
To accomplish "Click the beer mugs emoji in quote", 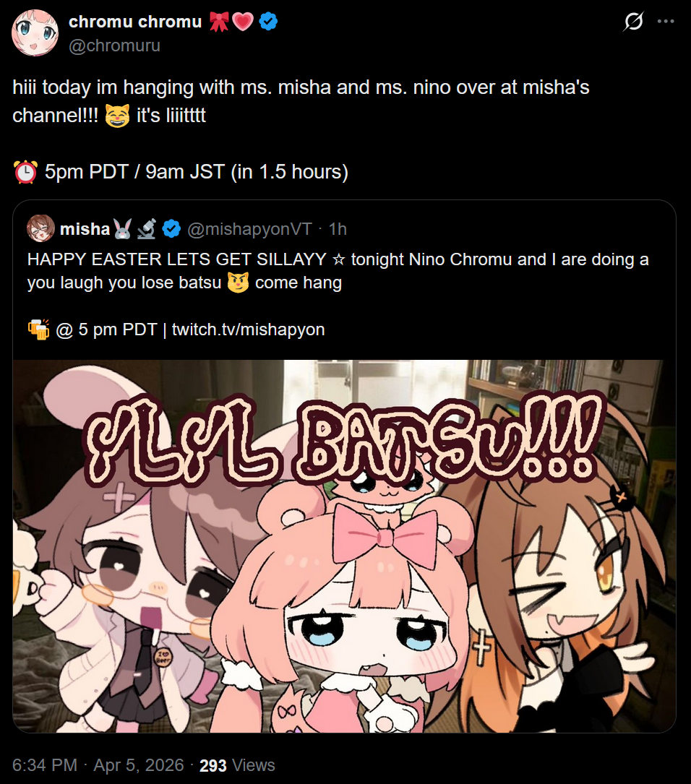I will pos(38,329).
